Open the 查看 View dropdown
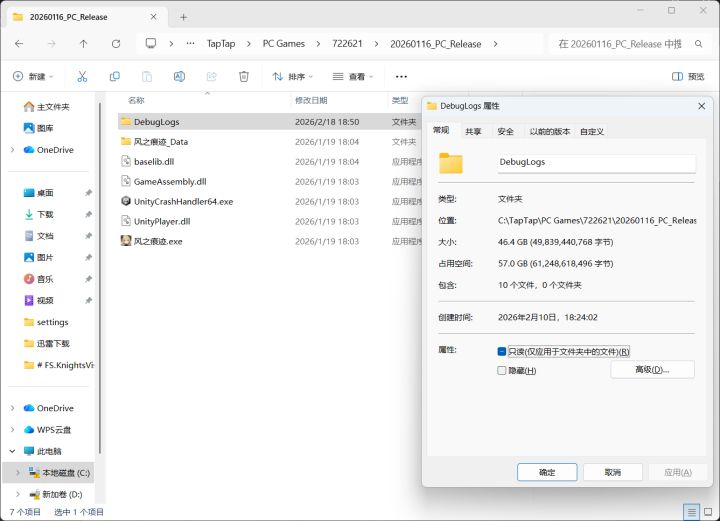Viewport: 720px width, 521px height. pyautogui.click(x=353, y=76)
